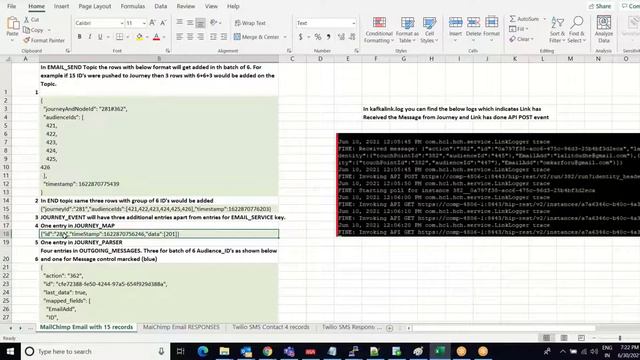Viewport: 640px width, 360px height.
Task: Switch to the View tab
Action: click(211, 6)
